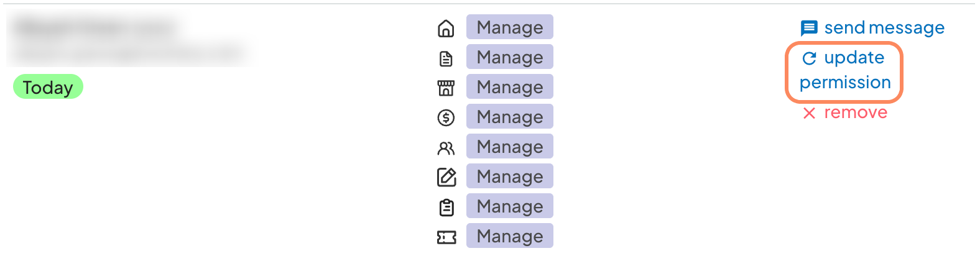Click the people group permission icon
This screenshot has height=261, width=980.
pyautogui.click(x=446, y=148)
